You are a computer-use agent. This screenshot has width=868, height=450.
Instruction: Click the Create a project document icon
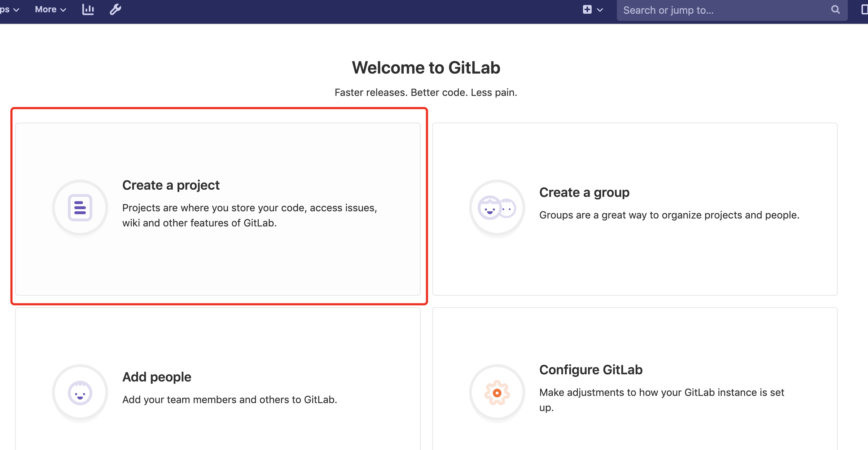point(80,208)
